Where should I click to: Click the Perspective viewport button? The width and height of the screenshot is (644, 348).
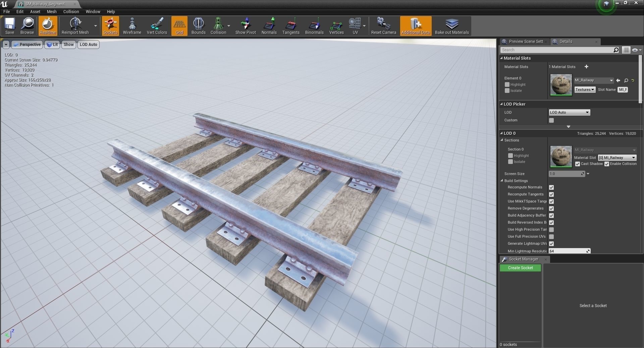[x=26, y=45]
